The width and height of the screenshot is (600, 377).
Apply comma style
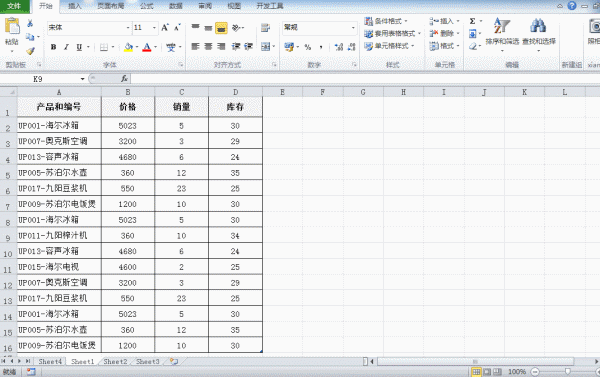point(321,47)
